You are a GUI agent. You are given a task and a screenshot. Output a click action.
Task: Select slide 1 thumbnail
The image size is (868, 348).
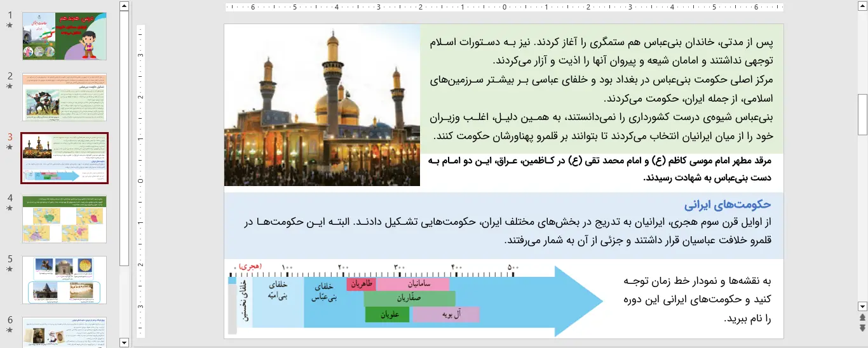[64, 36]
